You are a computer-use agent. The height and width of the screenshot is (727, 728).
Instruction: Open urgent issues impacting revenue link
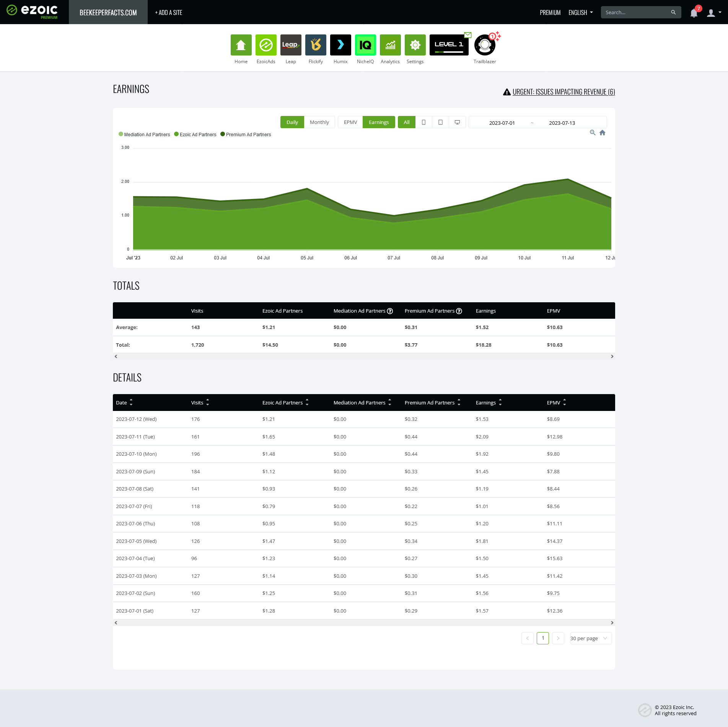click(564, 92)
